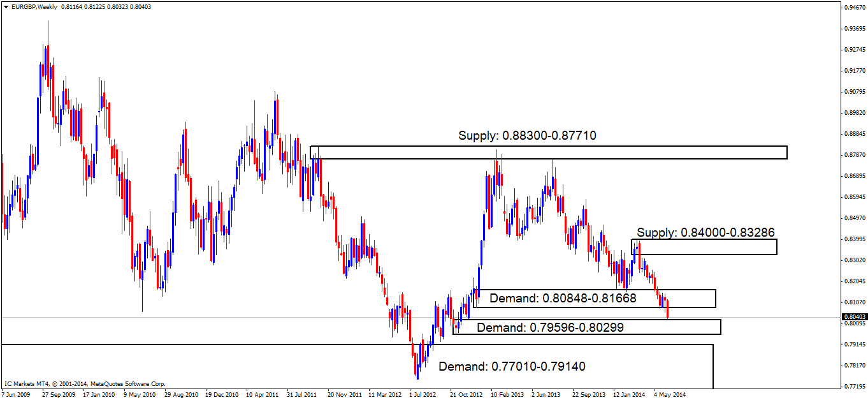Click price level 0.84970 on the axis
The width and height of the screenshot is (868, 400).
[855, 218]
